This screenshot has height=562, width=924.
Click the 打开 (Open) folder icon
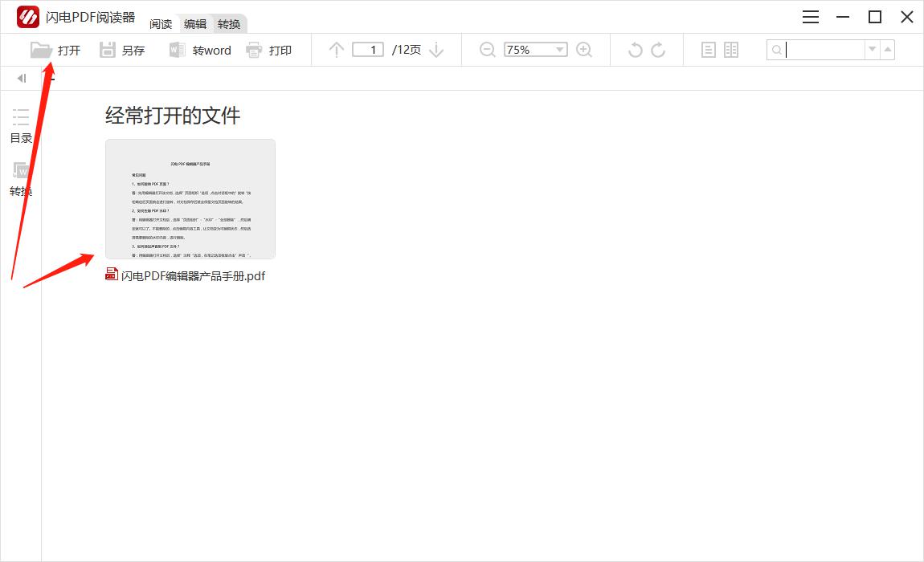pos(41,50)
